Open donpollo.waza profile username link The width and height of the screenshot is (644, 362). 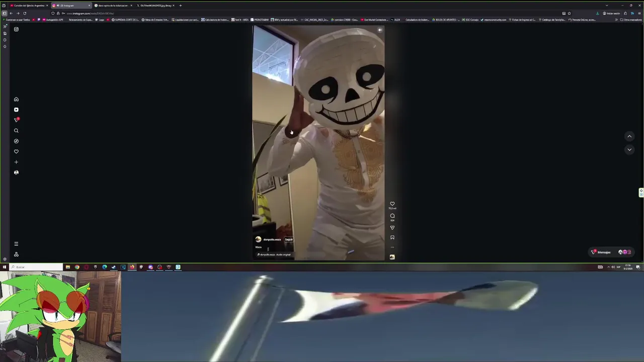pos(272,239)
